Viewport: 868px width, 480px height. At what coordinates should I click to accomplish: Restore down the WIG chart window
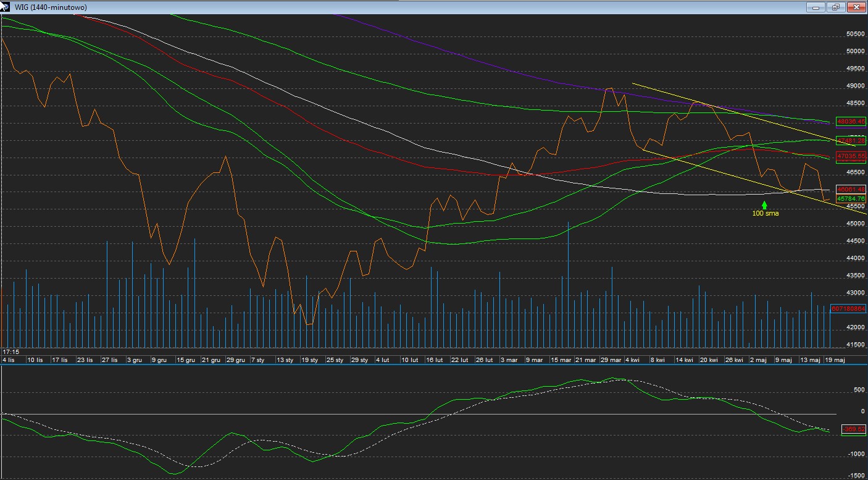836,7
